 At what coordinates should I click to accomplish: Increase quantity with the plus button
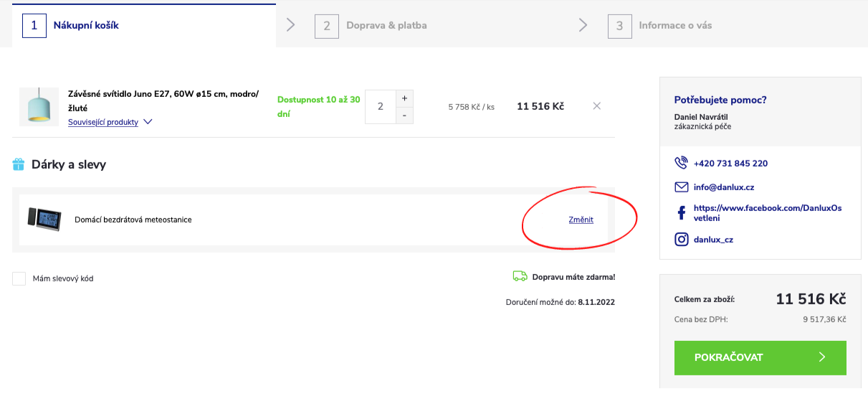click(x=404, y=98)
